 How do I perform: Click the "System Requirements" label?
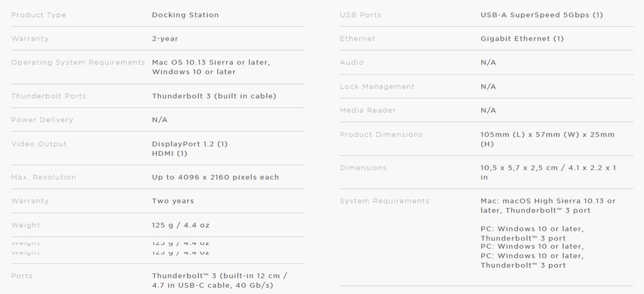click(384, 201)
